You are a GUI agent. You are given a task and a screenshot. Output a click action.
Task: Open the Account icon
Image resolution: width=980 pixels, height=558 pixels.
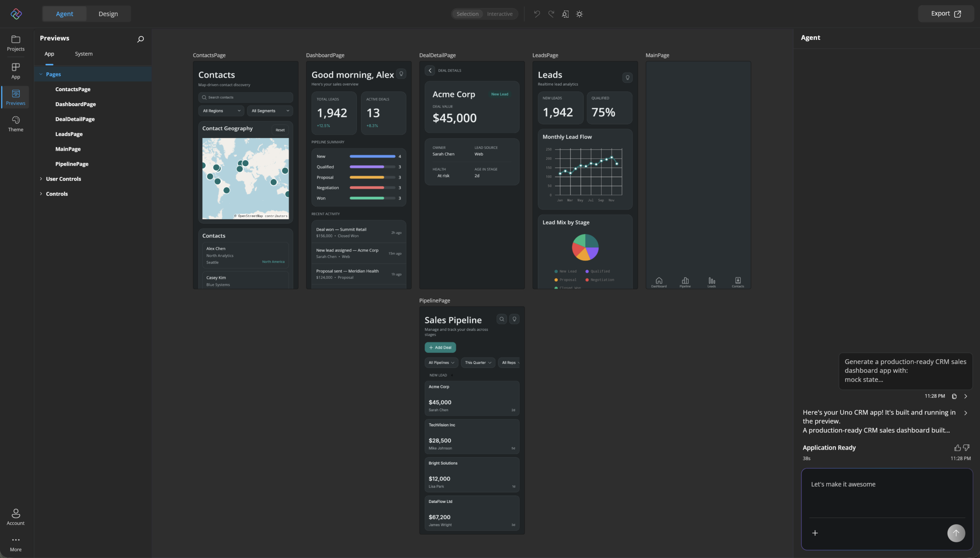[16, 517]
